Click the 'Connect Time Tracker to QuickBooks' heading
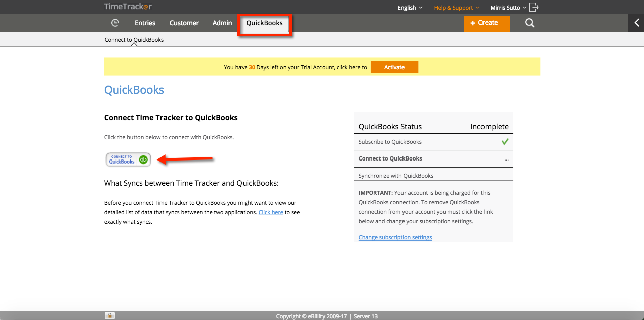The width and height of the screenshot is (644, 320). pyautogui.click(x=171, y=118)
